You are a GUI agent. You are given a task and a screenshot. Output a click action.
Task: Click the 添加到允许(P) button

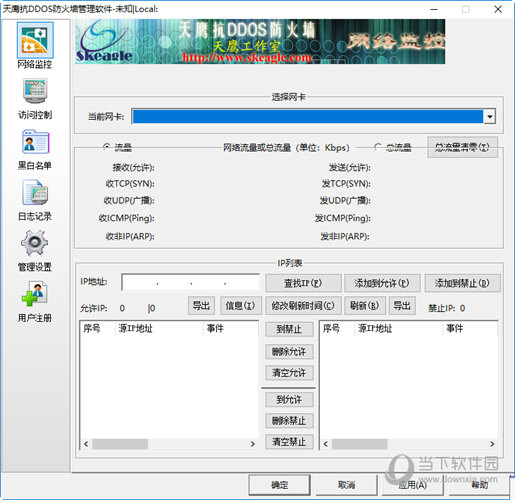382,283
